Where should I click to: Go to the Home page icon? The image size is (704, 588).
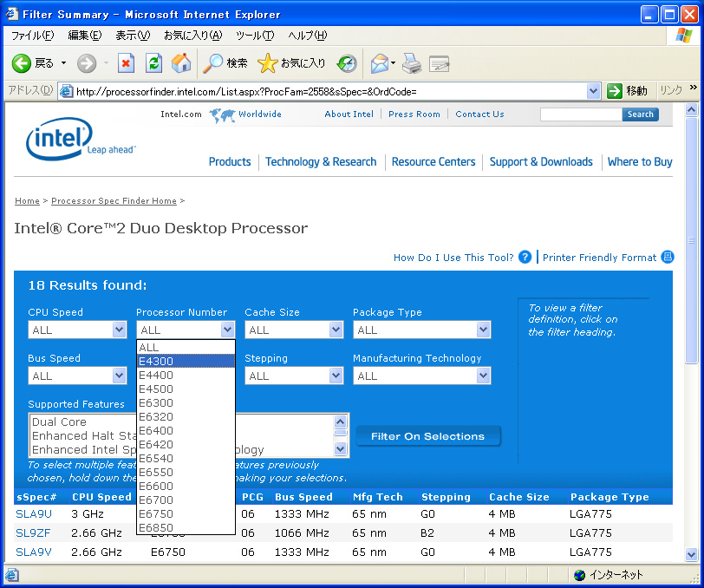pyautogui.click(x=181, y=63)
